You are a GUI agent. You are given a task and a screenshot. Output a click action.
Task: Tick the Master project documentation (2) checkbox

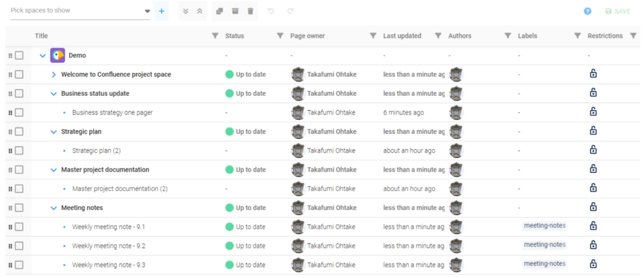[x=19, y=189]
